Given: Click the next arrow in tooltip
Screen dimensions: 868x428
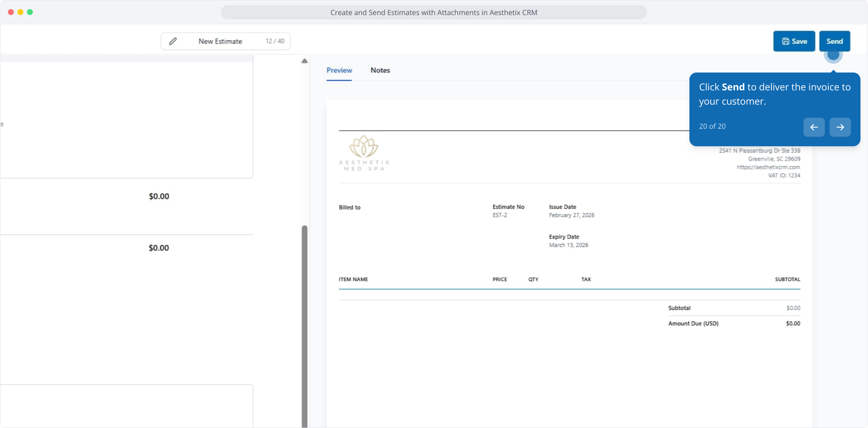Looking at the screenshot, I should pos(840,127).
